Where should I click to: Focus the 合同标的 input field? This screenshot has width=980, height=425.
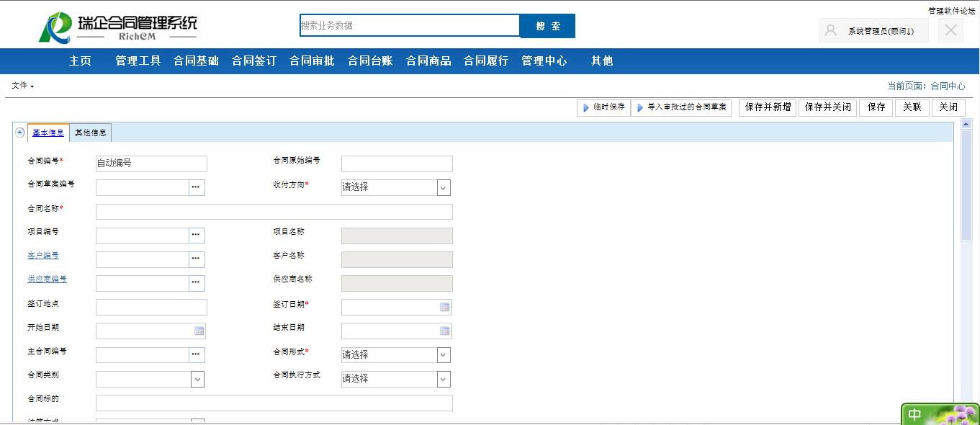(274, 403)
